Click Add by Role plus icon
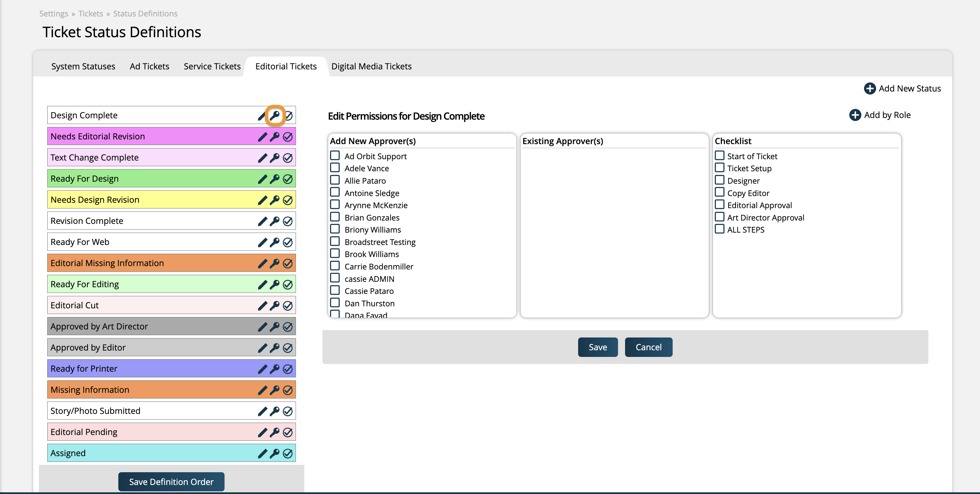 tap(855, 115)
